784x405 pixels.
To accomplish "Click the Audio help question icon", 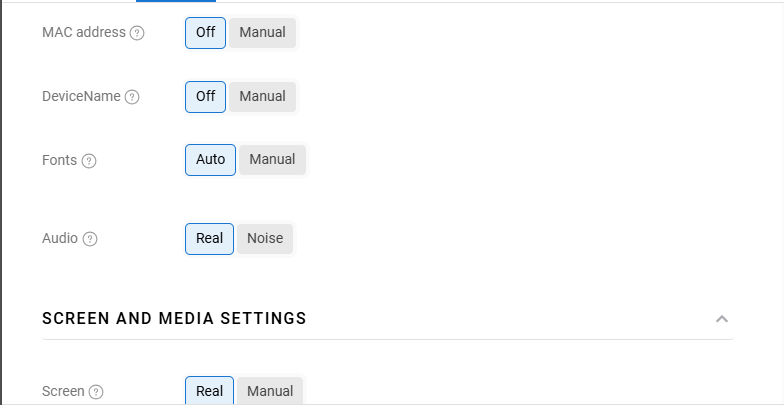I will [x=90, y=239].
